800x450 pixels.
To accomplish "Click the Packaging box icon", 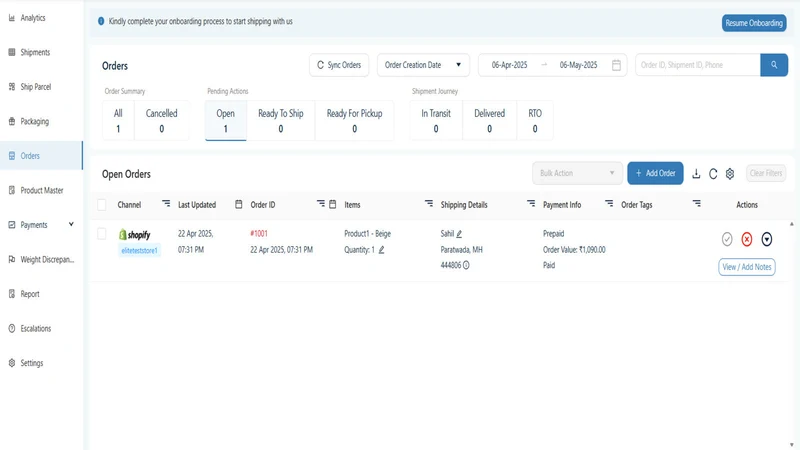I will [x=12, y=121].
